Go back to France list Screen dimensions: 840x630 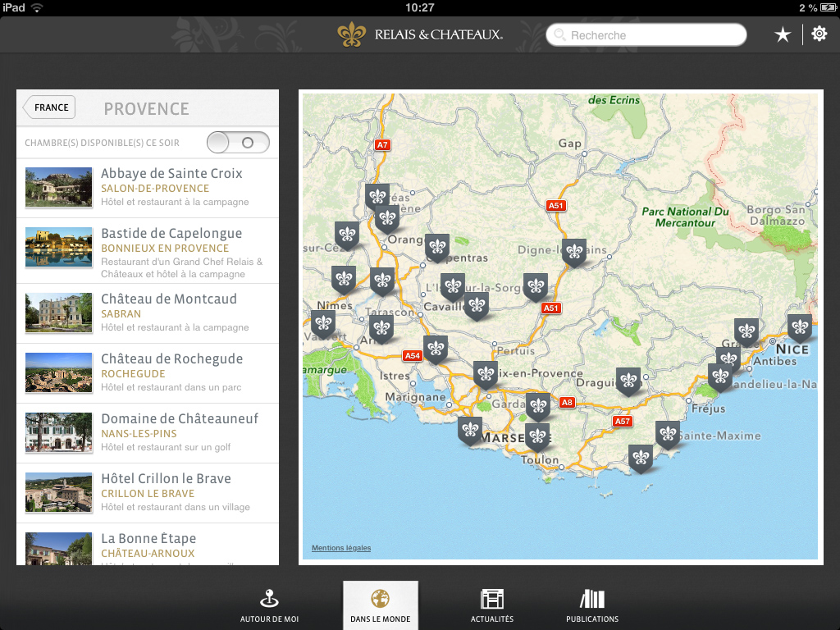[49, 107]
